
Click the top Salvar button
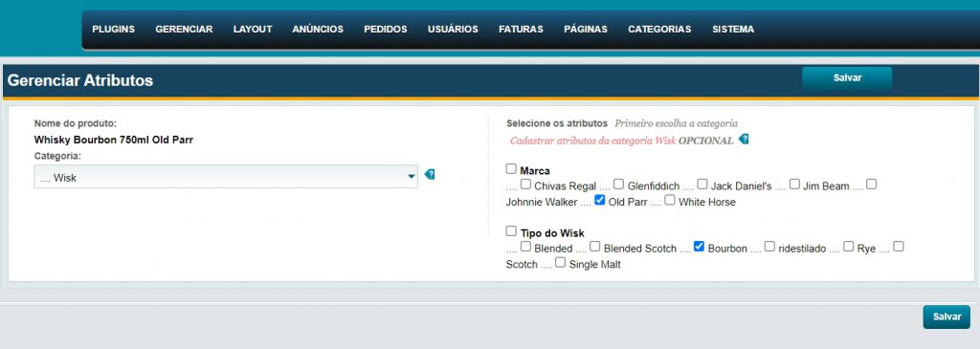[847, 78]
